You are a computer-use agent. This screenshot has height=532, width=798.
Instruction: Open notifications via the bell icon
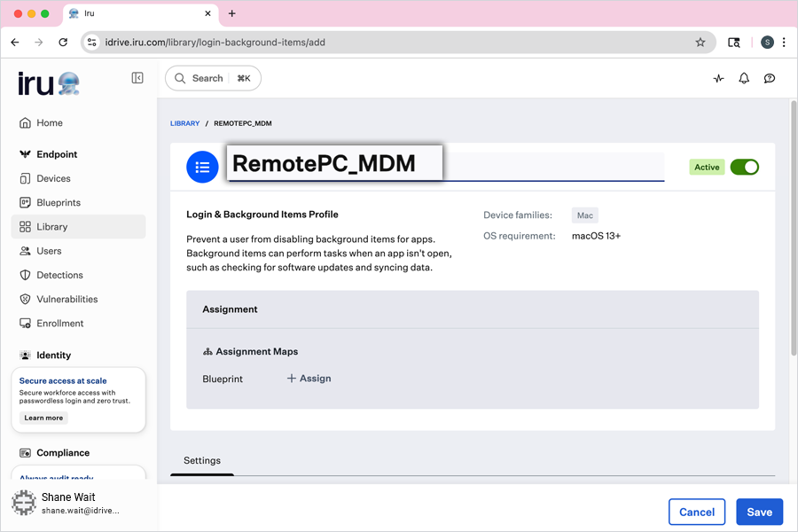[744, 78]
